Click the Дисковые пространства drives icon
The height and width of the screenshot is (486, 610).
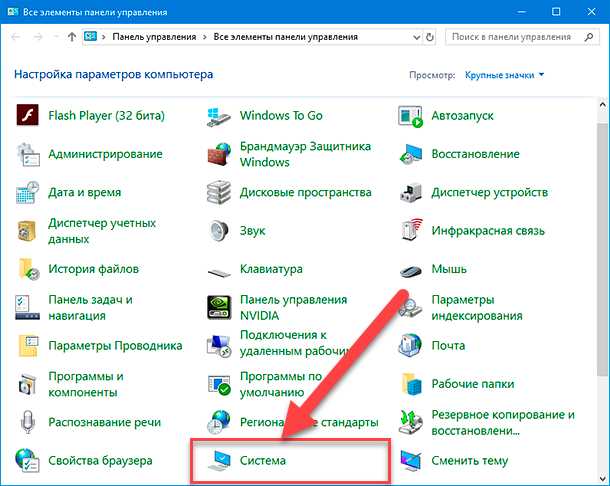(x=219, y=192)
